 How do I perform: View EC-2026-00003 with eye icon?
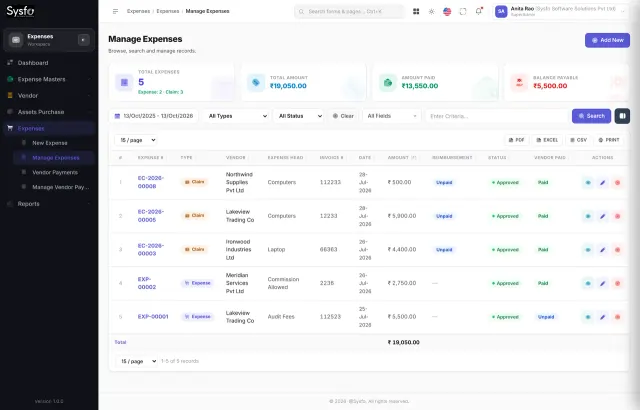[588, 250]
